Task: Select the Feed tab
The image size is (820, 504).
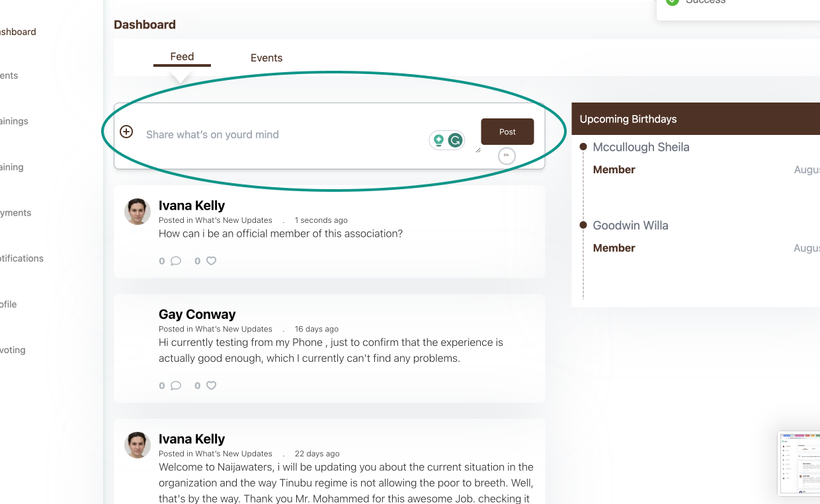Action: click(182, 57)
